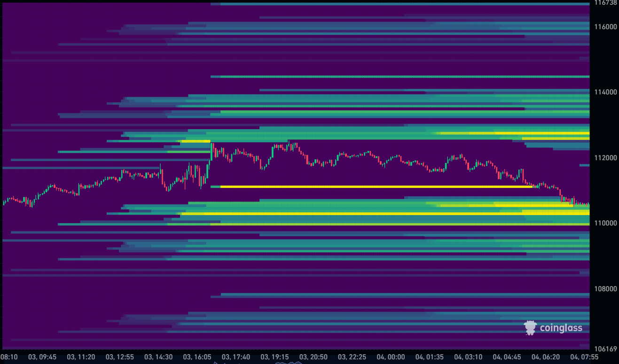Click the 108000 price axis label

point(606,288)
